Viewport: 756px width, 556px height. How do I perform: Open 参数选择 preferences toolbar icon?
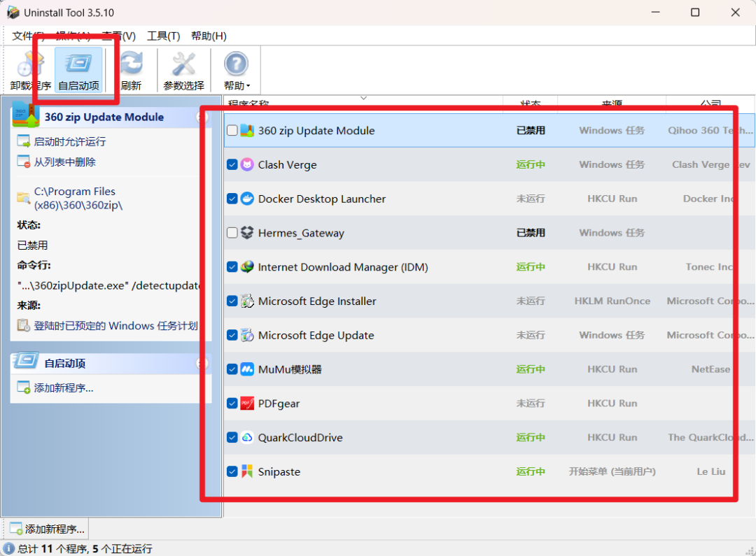coord(183,71)
